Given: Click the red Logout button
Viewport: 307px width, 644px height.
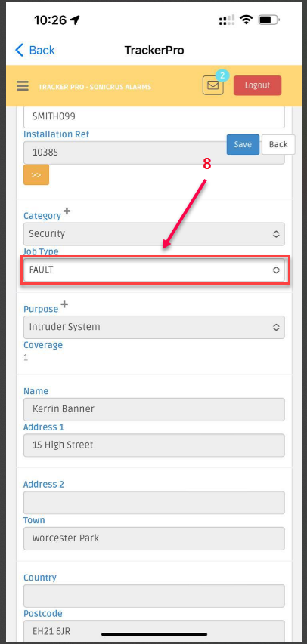Looking at the screenshot, I should (258, 85).
